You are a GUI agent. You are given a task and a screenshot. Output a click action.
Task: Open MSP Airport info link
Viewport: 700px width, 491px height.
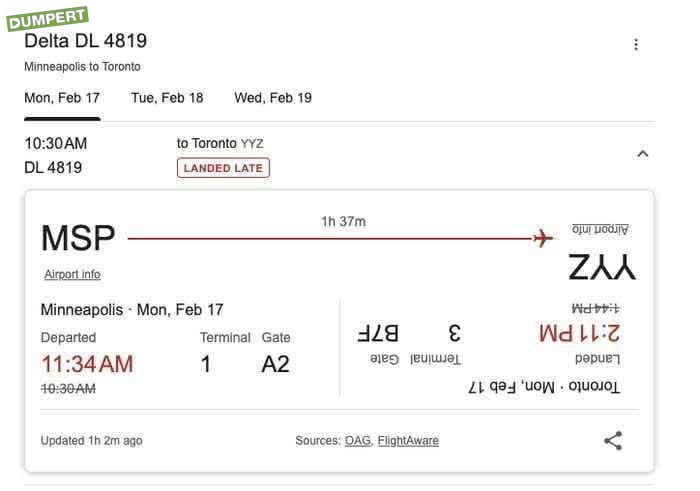pos(72,274)
